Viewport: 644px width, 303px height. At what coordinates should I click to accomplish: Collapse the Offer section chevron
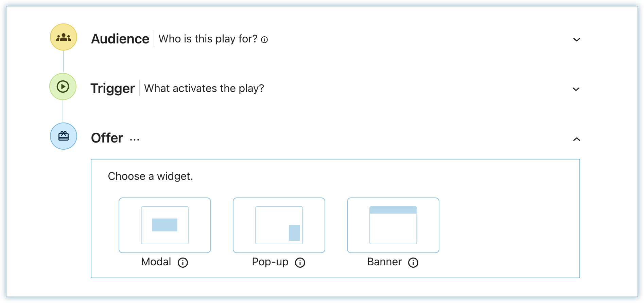(x=577, y=139)
